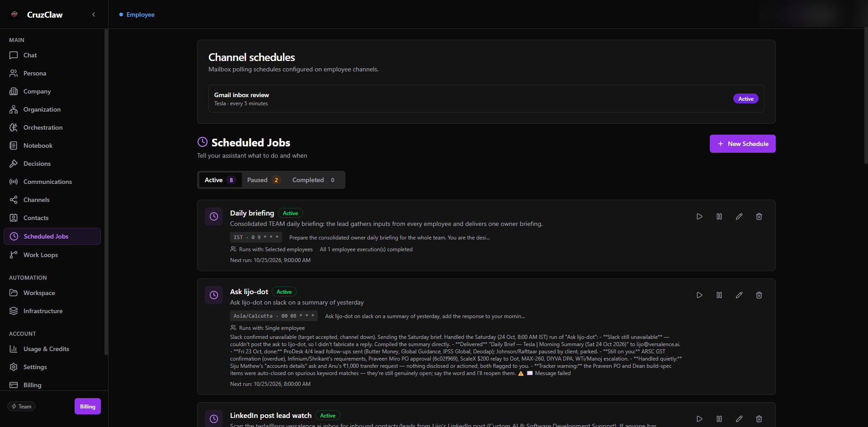The height and width of the screenshot is (427, 868).
Task: Click the 'IST · 0 9 * * *' cron chip
Action: pos(256,237)
